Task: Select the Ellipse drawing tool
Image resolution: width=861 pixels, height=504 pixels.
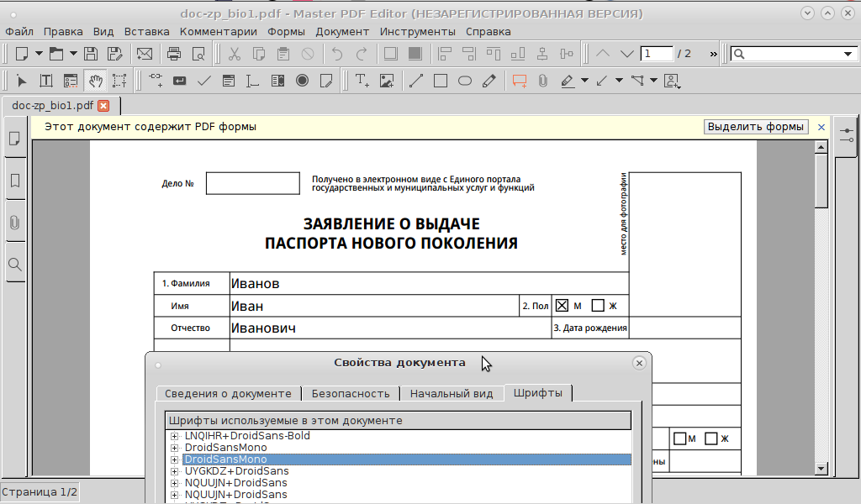Action: click(x=464, y=81)
